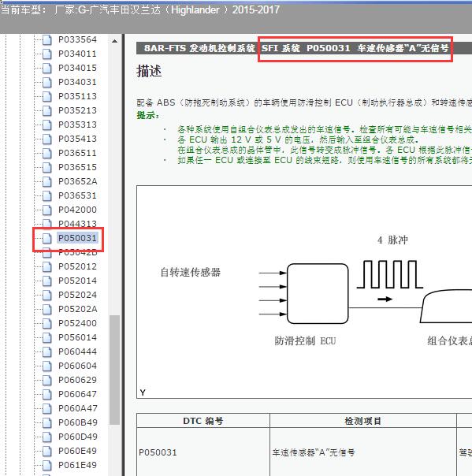Click the DTC 编号 table column header

(203, 421)
